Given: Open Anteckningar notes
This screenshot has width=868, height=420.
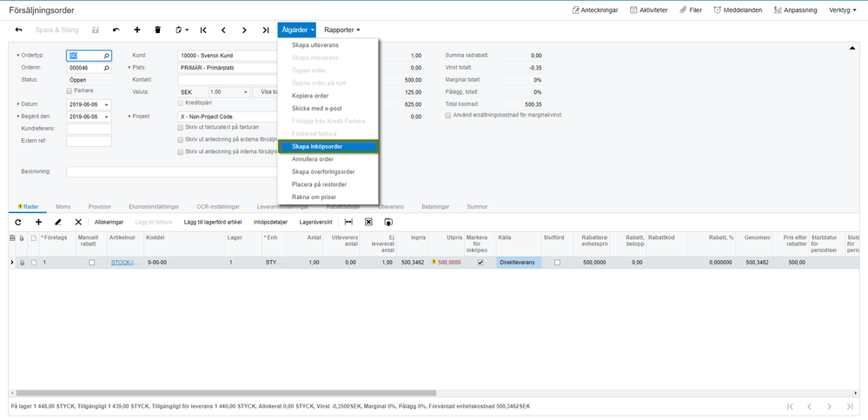Looking at the screenshot, I should 595,10.
